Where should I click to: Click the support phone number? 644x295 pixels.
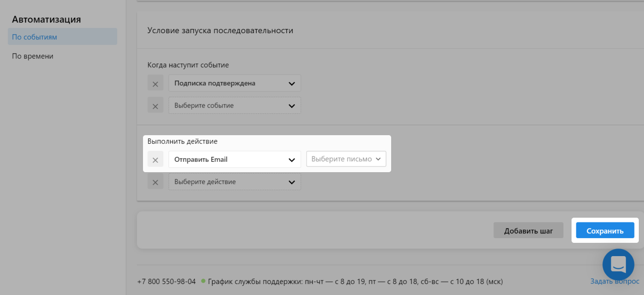(x=168, y=281)
